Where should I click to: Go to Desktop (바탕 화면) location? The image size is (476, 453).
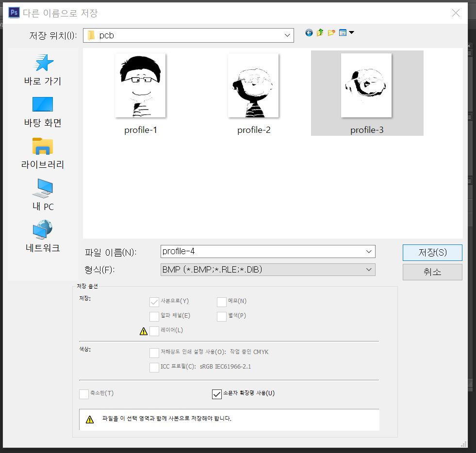43,112
